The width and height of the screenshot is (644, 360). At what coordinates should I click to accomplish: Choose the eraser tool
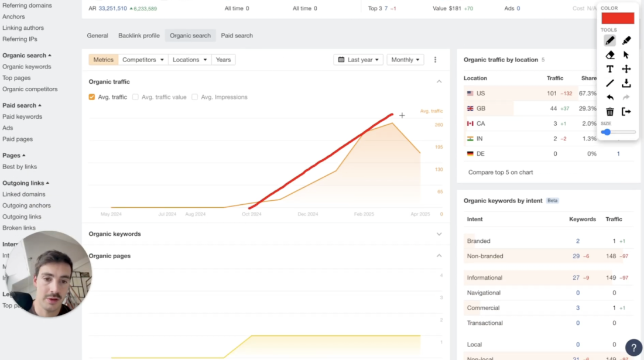click(609, 55)
